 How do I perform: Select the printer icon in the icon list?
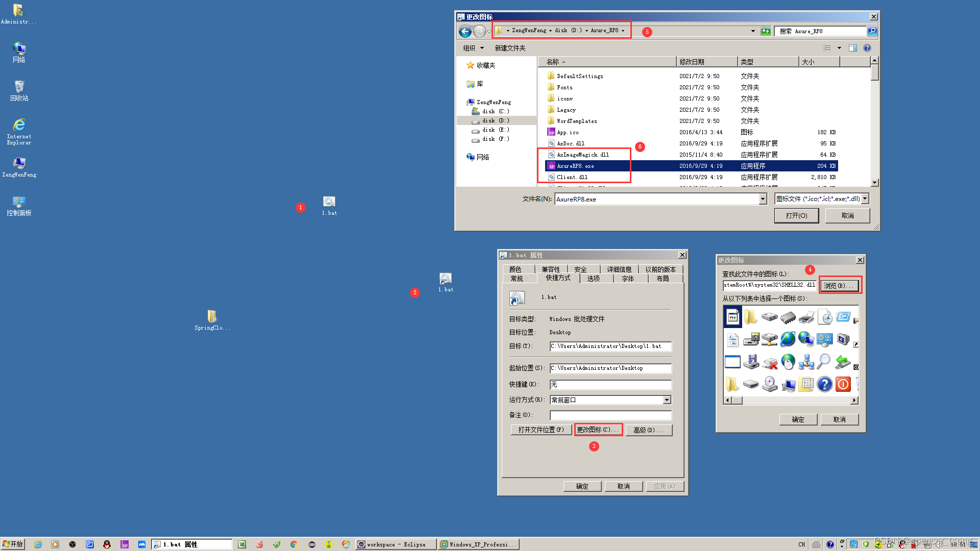coord(806,317)
